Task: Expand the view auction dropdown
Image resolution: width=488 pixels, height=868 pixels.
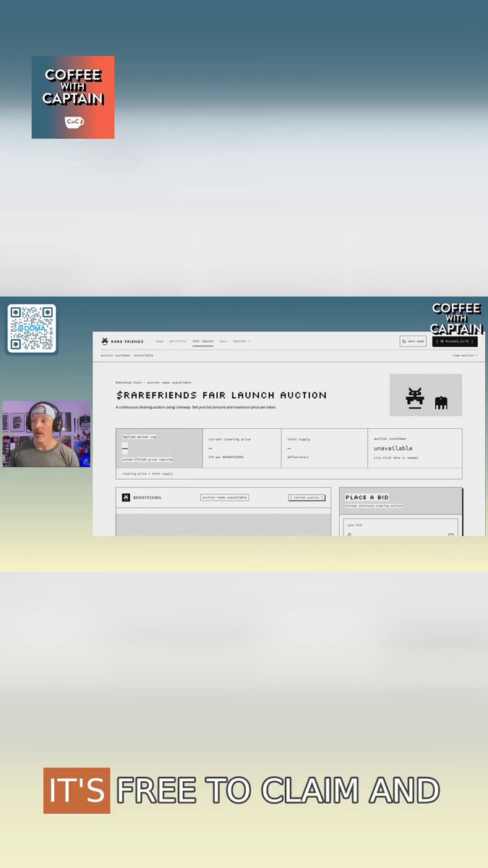Action: (465, 356)
